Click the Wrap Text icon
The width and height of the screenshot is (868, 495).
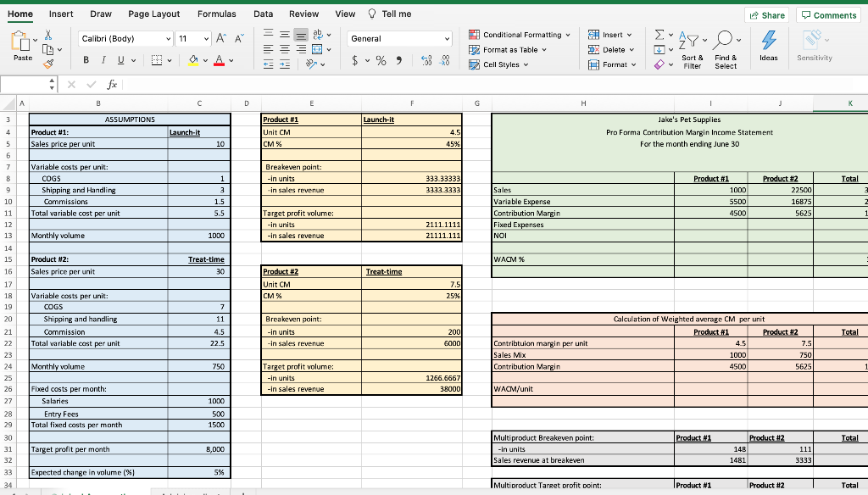pyautogui.click(x=318, y=35)
